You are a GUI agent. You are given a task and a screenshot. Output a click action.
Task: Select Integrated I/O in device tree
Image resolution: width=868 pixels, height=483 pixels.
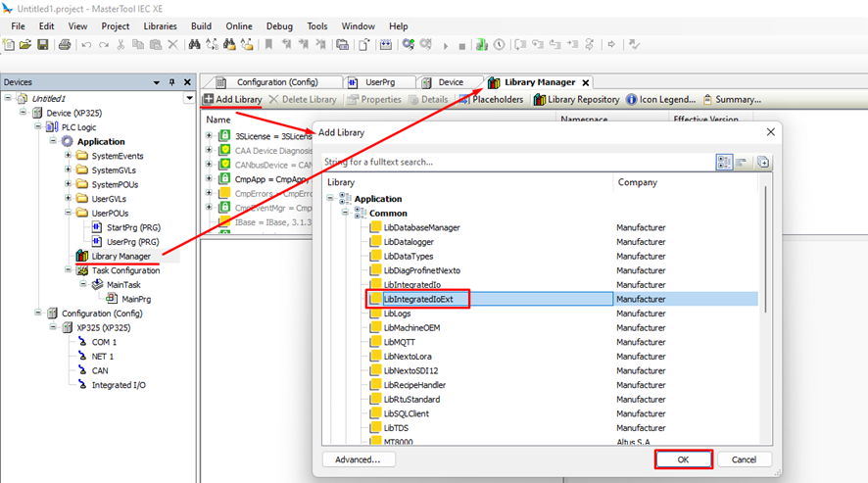[x=119, y=385]
